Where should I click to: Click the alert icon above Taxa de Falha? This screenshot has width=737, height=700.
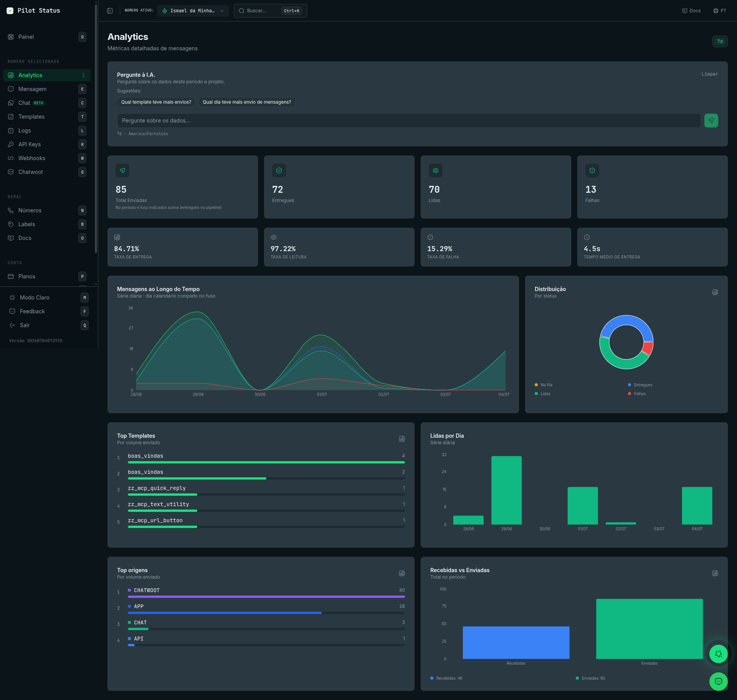(x=430, y=237)
